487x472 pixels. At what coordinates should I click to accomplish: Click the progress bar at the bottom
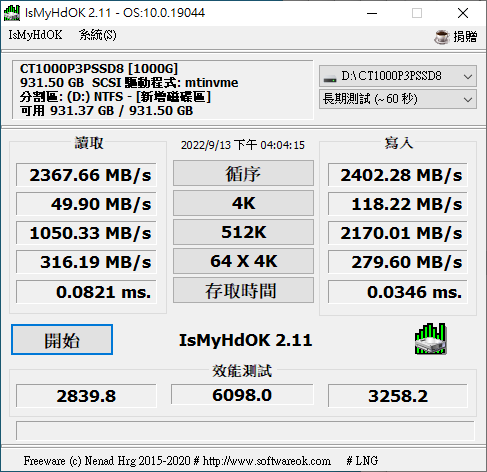[x=245, y=431]
